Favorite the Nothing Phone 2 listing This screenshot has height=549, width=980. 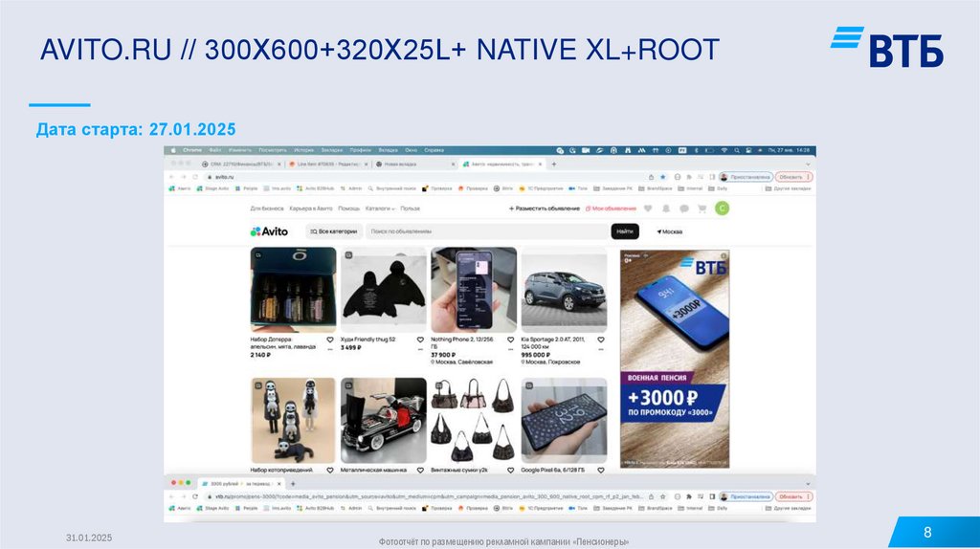point(511,340)
